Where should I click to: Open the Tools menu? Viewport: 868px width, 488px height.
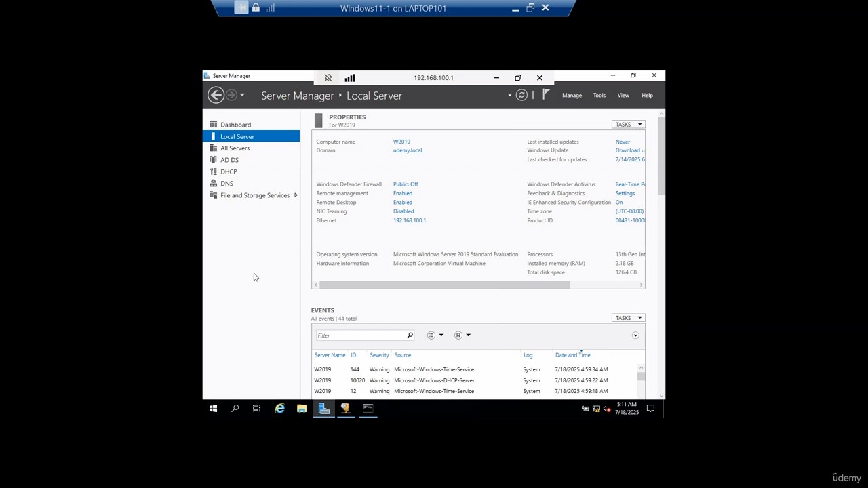coord(599,96)
